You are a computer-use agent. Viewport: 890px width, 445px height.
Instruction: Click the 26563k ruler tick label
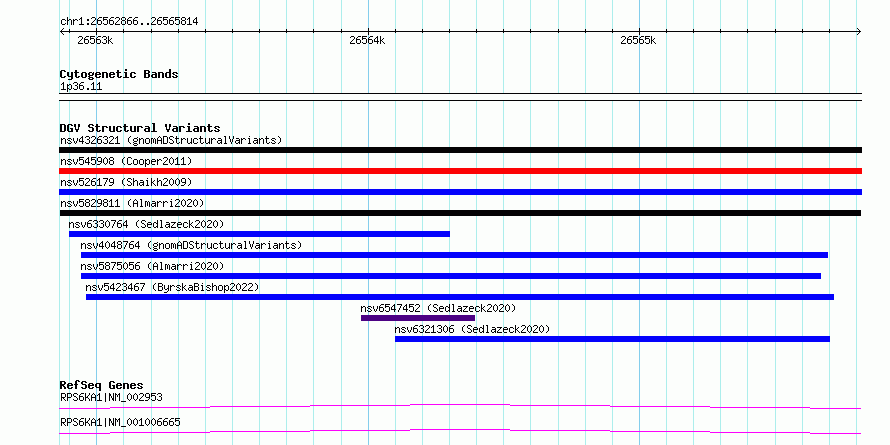click(95, 40)
